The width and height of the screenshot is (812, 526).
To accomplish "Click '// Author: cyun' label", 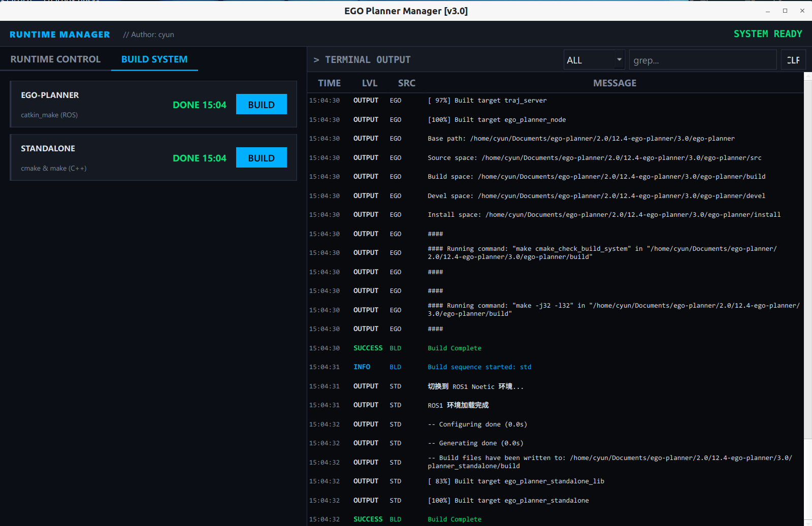I will pyautogui.click(x=148, y=35).
